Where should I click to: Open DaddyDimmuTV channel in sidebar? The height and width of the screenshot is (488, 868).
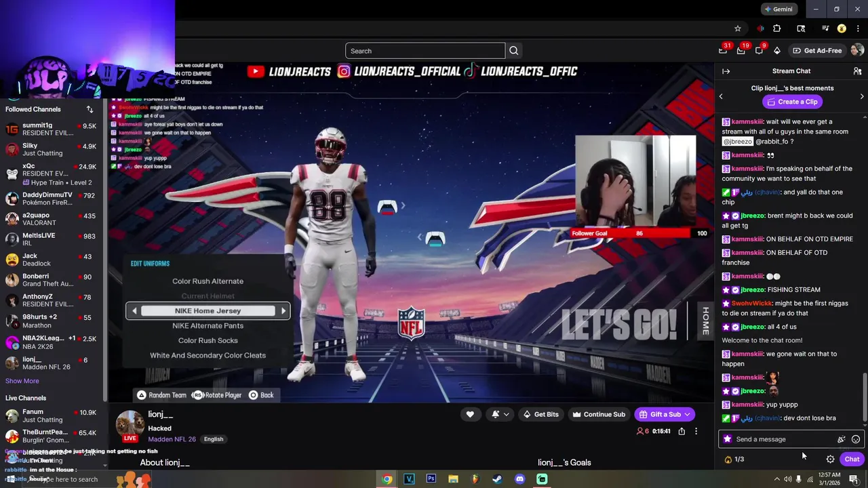(52, 198)
